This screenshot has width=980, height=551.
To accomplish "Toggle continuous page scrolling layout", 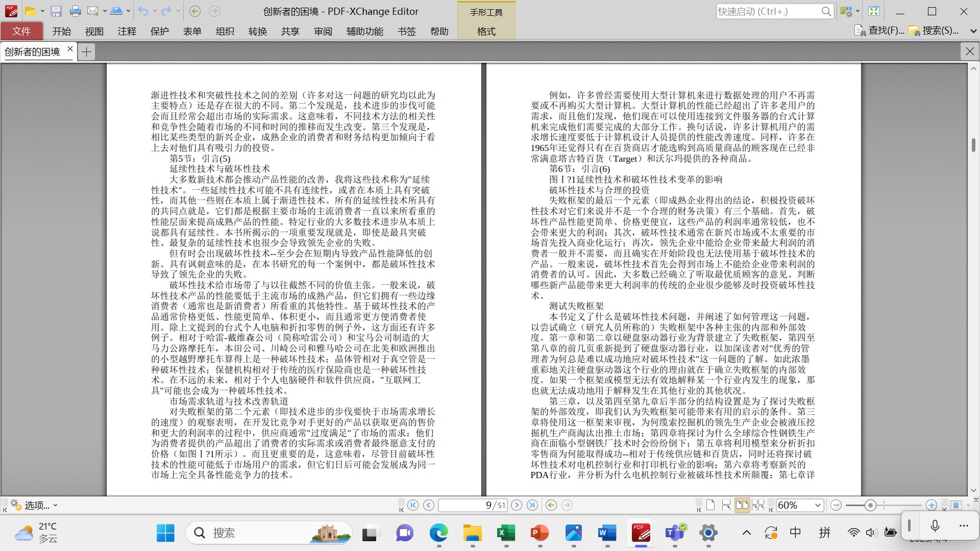I will pyautogui.click(x=726, y=505).
